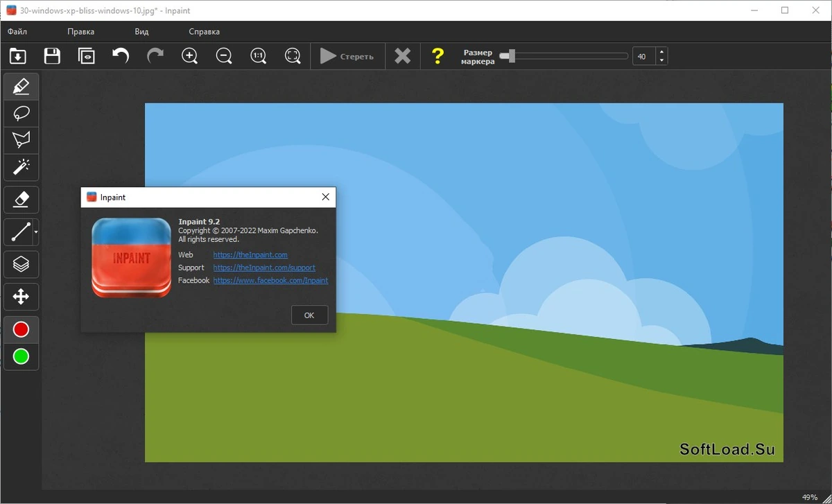Select the Lasso tool
The image size is (832, 504).
21,114
